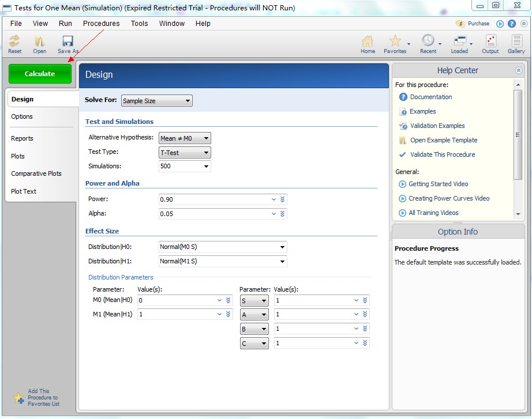Click the Power value input field

213,199
